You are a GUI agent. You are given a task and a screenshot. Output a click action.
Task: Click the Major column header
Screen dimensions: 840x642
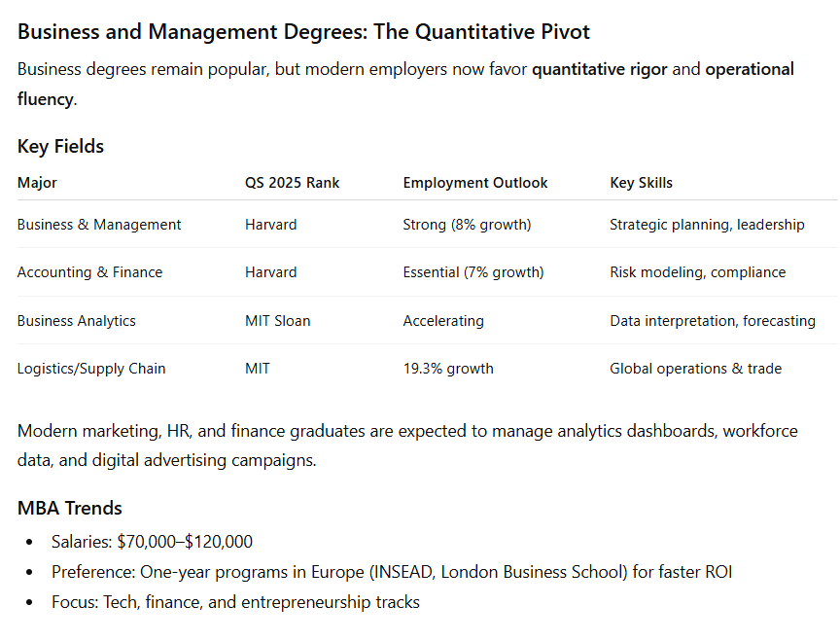(x=37, y=182)
